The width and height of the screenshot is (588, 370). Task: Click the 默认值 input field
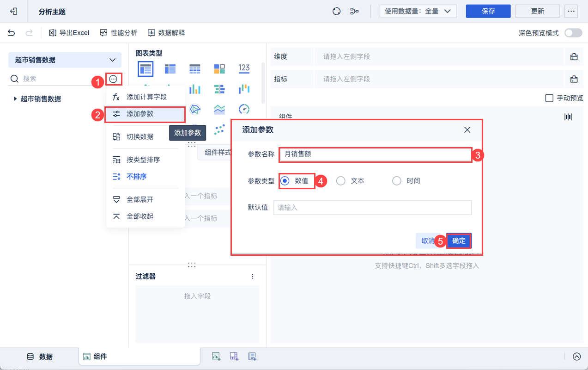373,208
